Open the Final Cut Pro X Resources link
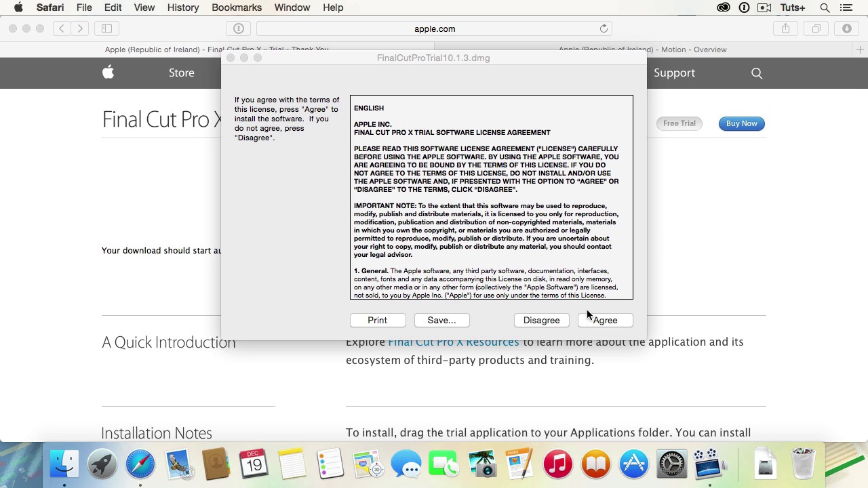This screenshot has height=488, width=868. point(453,342)
